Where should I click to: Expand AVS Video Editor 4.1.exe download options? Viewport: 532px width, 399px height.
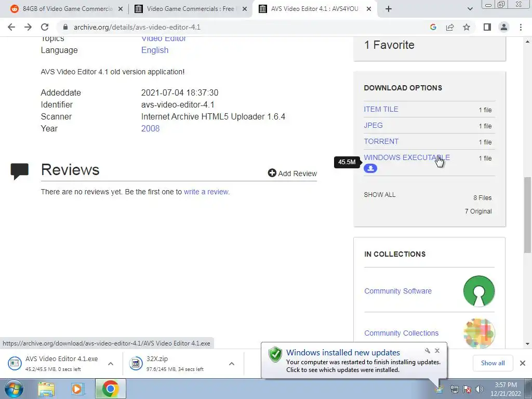111,364
